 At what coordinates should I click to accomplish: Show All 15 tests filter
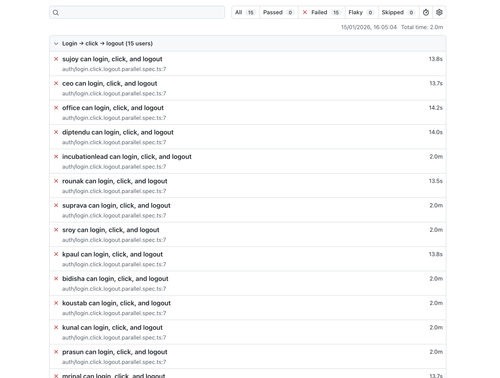point(245,12)
